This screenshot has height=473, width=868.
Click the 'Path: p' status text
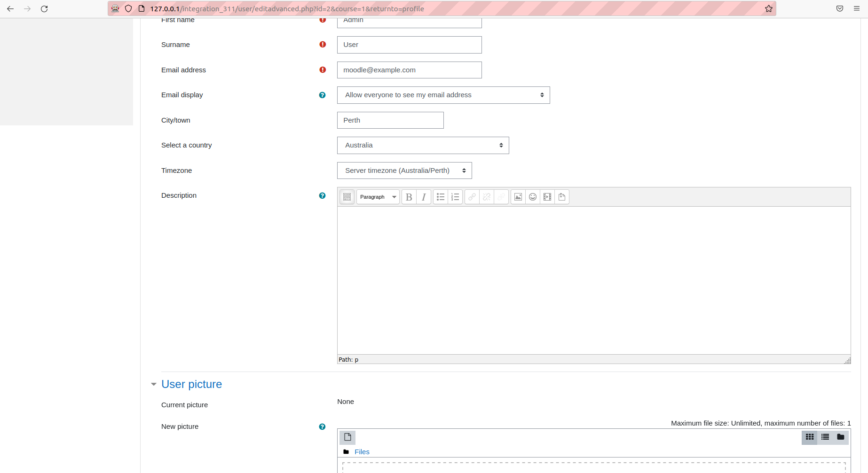point(348,359)
